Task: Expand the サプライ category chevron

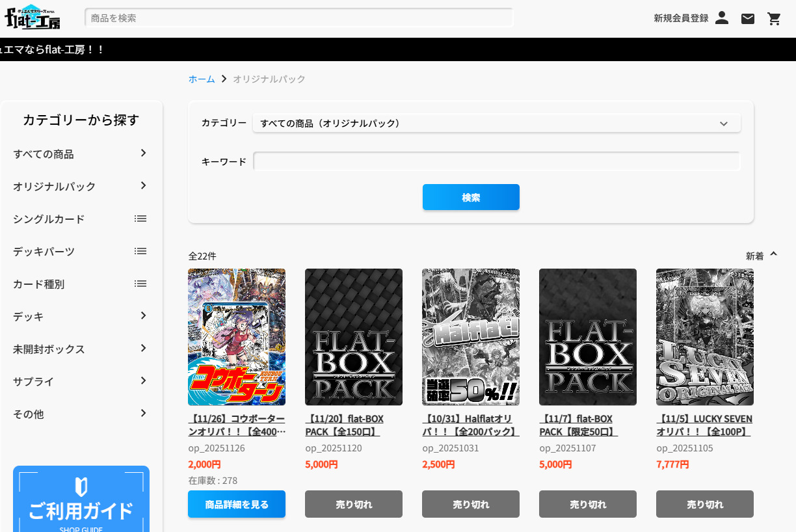Action: [x=143, y=381]
